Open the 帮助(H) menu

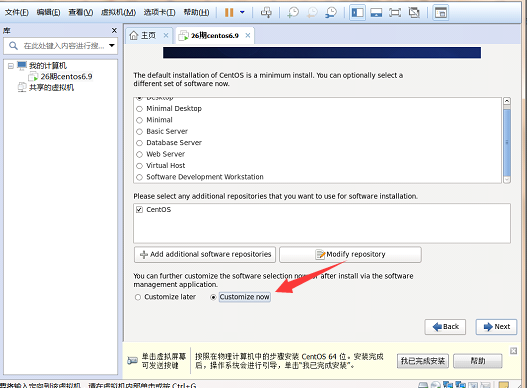196,12
